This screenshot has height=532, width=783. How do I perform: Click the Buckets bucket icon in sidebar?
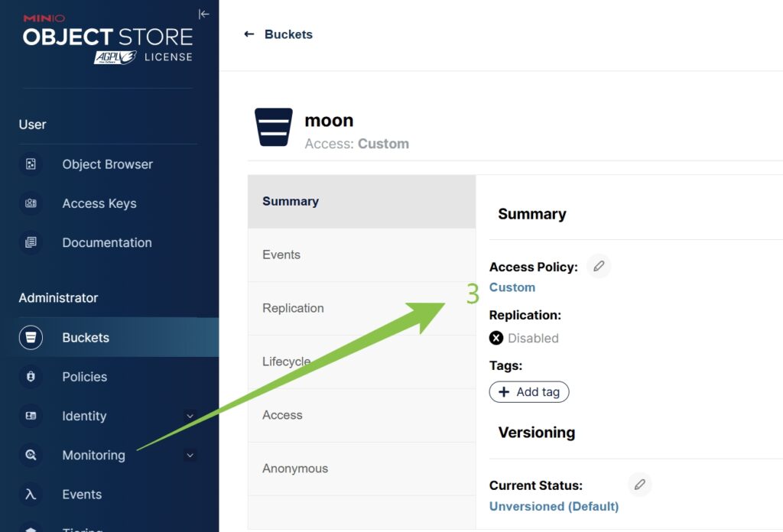click(x=31, y=337)
